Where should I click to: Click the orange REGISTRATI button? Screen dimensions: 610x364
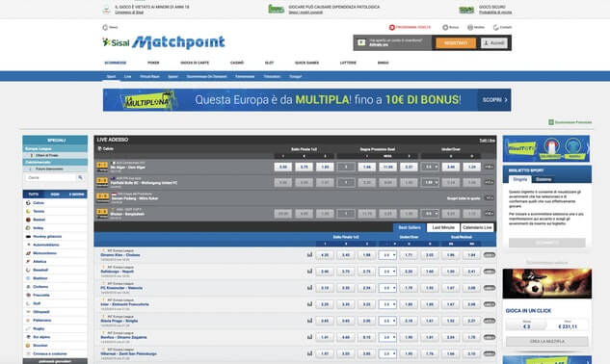456,42
